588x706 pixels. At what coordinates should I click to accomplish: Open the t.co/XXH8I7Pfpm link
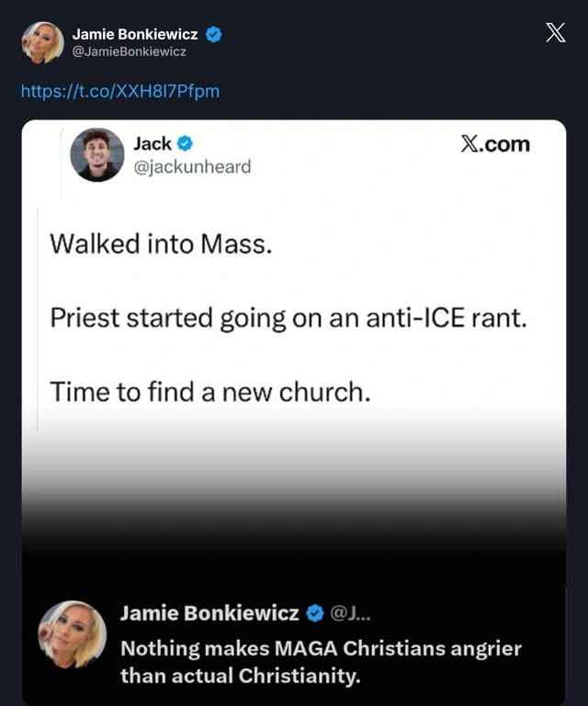click(x=120, y=91)
